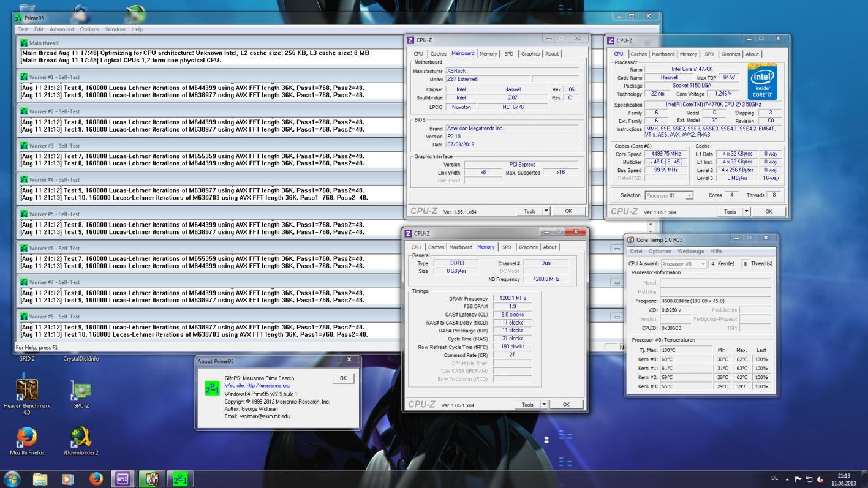Click the Worker #4 Self-Test window icon
Viewport: 868px width, 488px height.
coord(24,180)
